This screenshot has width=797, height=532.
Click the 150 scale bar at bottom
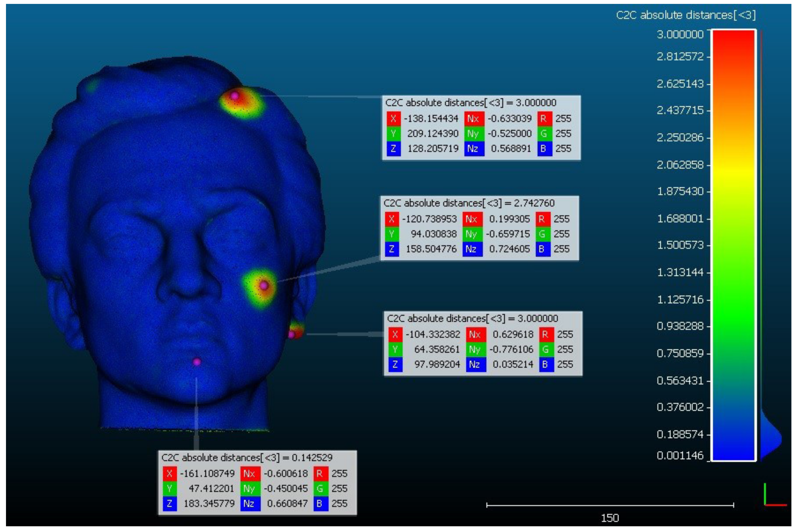click(x=610, y=505)
